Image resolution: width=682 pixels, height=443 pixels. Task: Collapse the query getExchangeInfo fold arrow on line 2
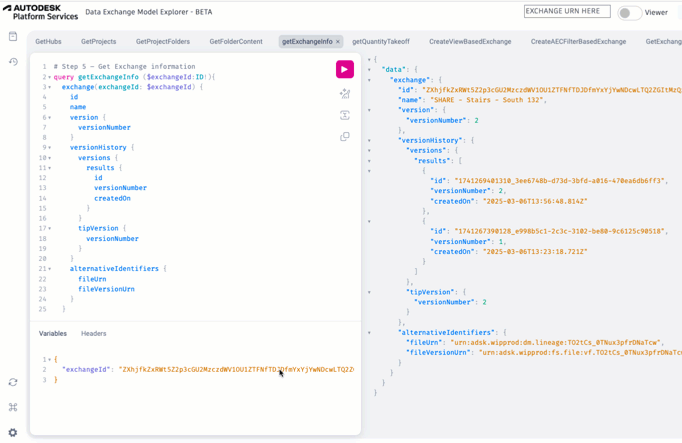pyautogui.click(x=50, y=77)
